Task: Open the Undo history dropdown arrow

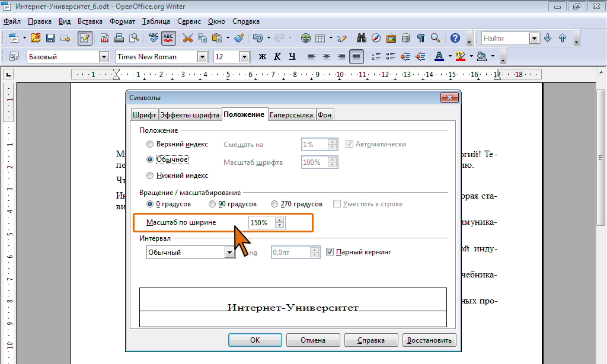Action: point(269,38)
